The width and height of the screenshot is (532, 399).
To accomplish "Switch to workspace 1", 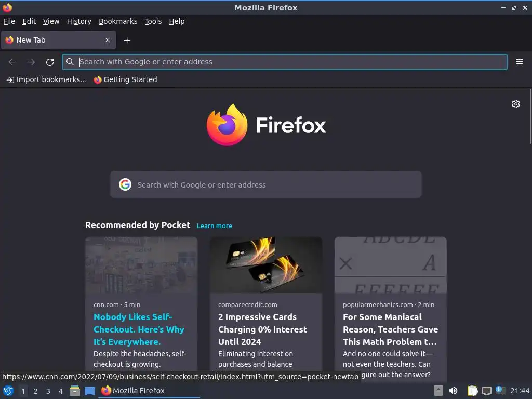I will [x=23, y=391].
